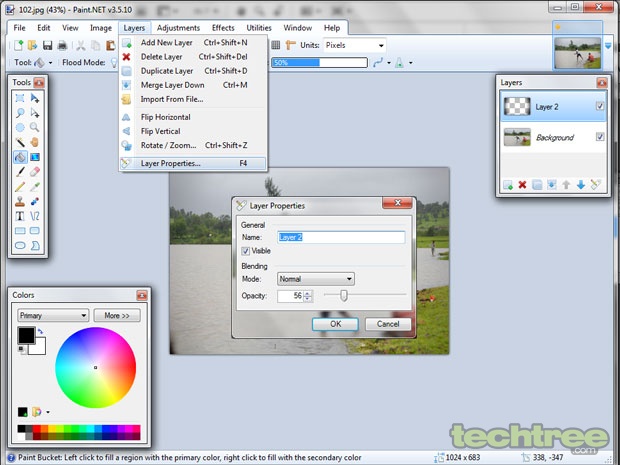Viewport: 620px width, 465px height.
Task: Select the Rounded Rectangle tool
Action: click(x=35, y=231)
